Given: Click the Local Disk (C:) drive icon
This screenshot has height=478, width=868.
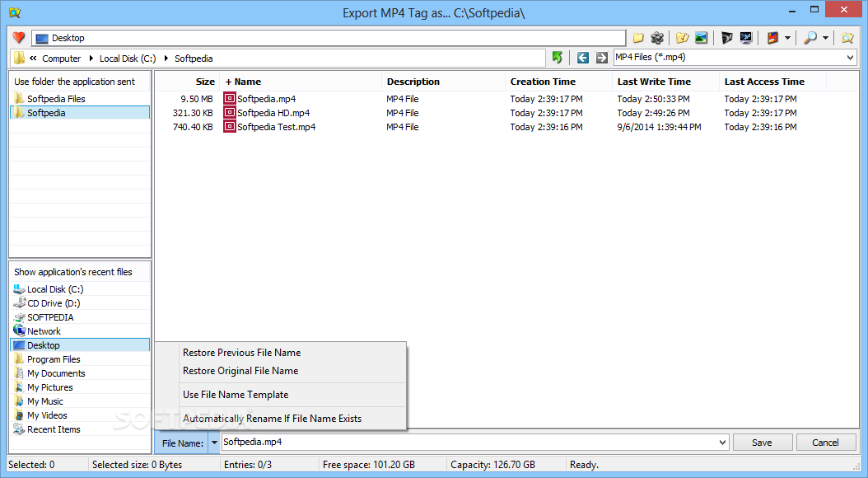Looking at the screenshot, I should tap(20, 289).
